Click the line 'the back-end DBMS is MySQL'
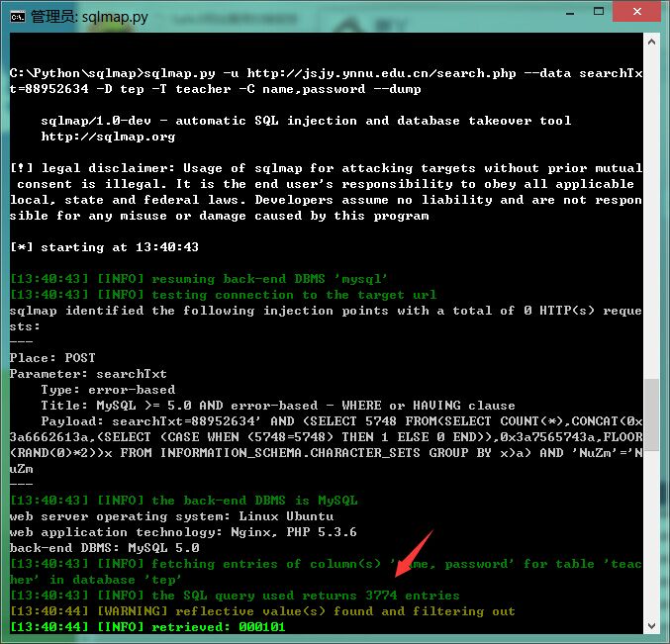 [x=184, y=501]
